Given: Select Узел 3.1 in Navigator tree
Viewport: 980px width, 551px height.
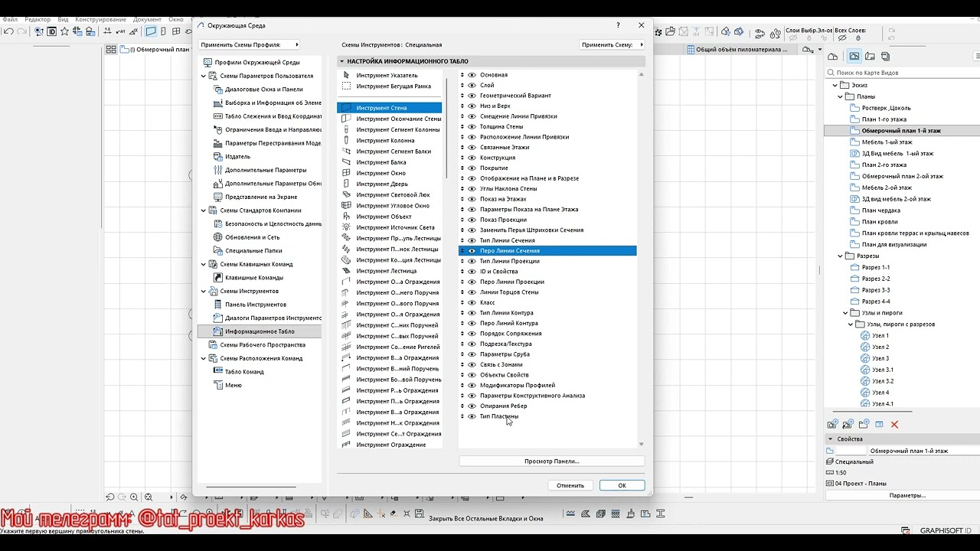Looking at the screenshot, I should (x=882, y=370).
